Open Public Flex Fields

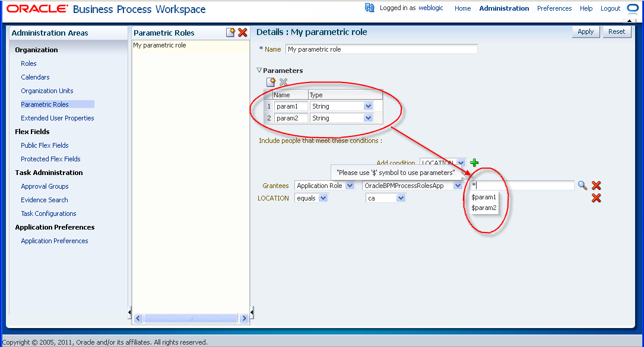tap(45, 145)
